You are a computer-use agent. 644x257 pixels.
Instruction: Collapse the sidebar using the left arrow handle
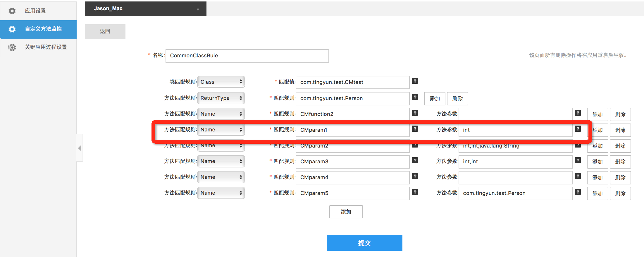pyautogui.click(x=80, y=148)
